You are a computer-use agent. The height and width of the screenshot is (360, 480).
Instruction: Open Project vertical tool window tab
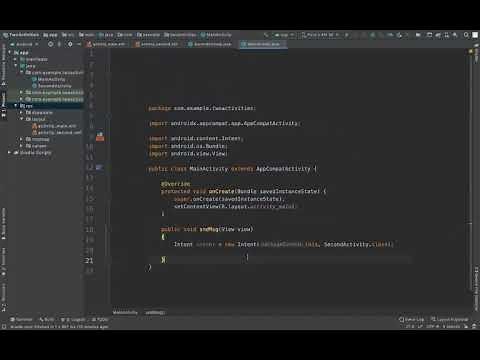click(4, 105)
